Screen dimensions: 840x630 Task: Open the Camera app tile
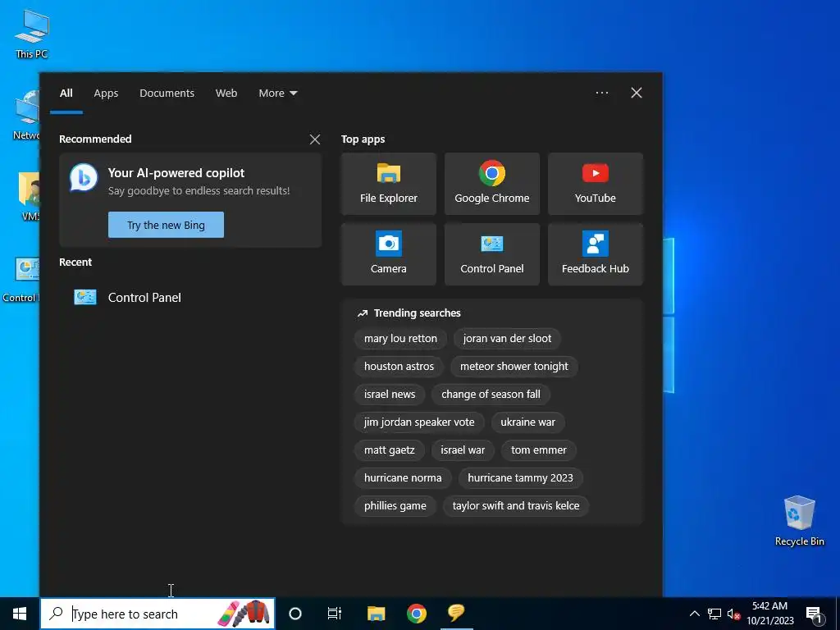point(388,254)
